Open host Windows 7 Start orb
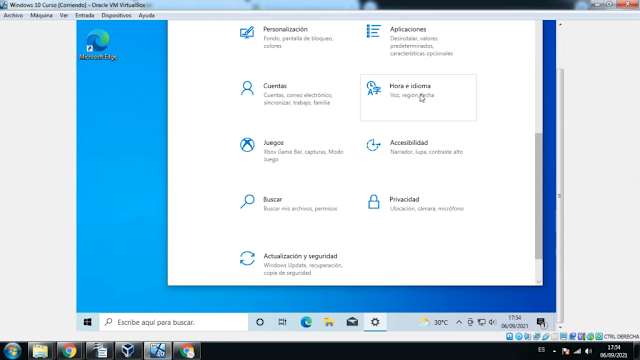 pyautogui.click(x=12, y=351)
